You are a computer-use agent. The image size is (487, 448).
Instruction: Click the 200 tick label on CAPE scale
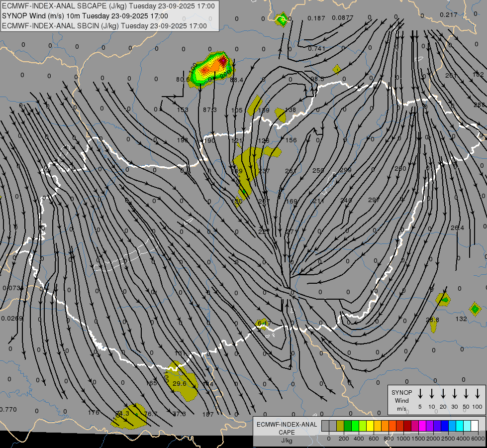pos(344,439)
